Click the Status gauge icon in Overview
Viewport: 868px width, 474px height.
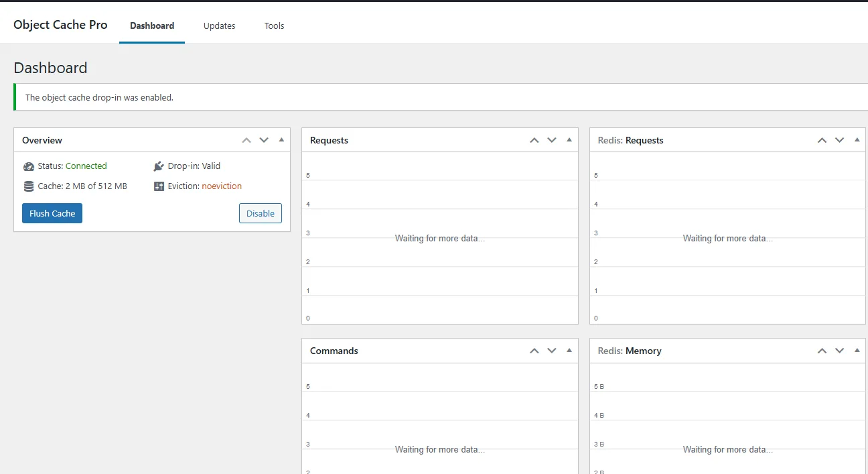29,166
